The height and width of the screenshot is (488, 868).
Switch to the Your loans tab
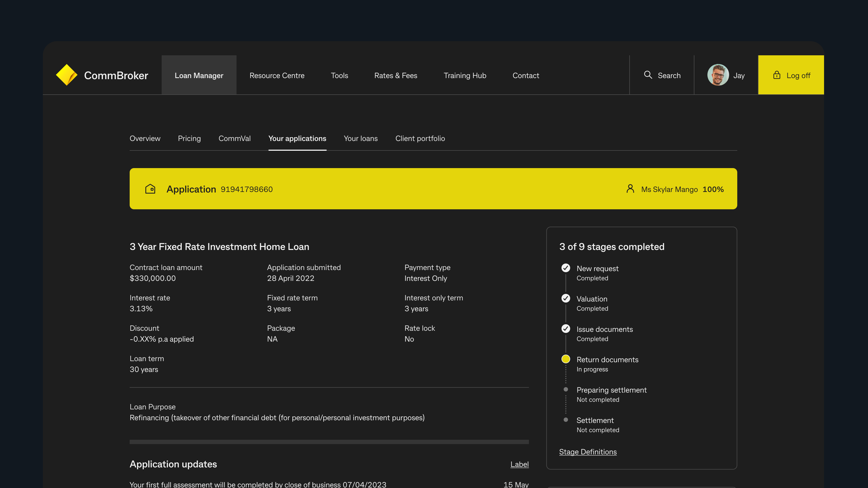click(x=360, y=139)
